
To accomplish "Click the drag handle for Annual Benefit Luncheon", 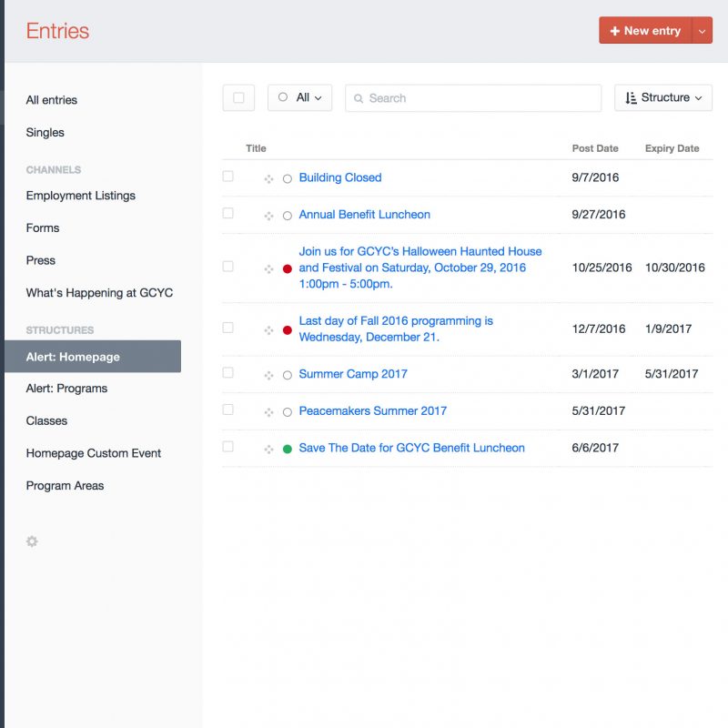I will coord(268,216).
